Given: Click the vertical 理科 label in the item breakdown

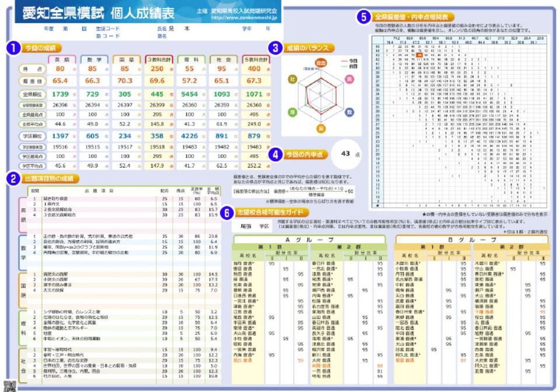Looking at the screenshot, I should point(23,328).
